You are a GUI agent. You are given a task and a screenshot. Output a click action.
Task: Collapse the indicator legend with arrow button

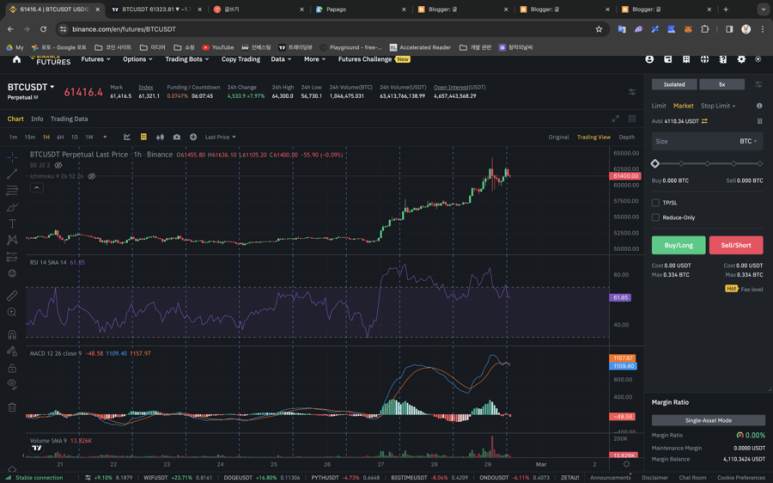coord(36,187)
